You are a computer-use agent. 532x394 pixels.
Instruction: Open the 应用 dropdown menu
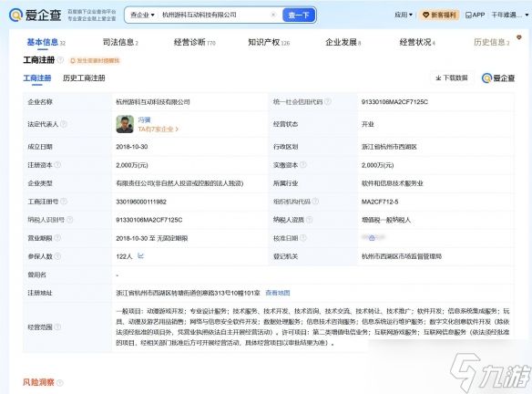pos(404,15)
